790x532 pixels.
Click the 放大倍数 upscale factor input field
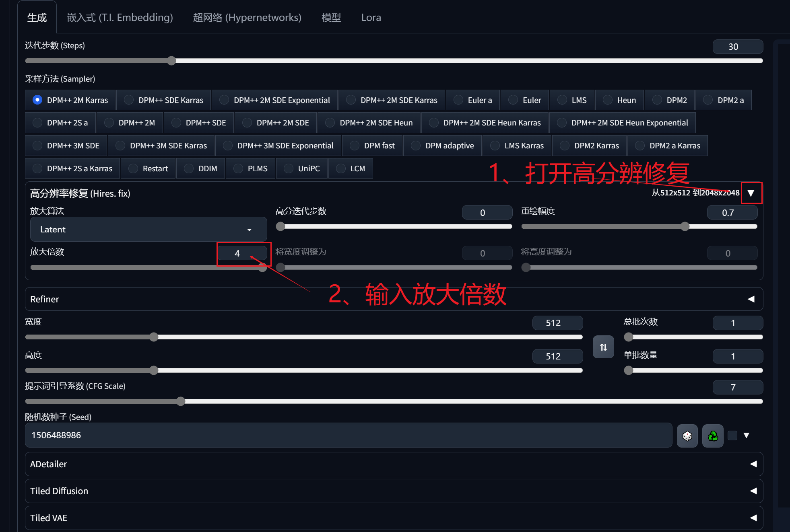point(242,253)
